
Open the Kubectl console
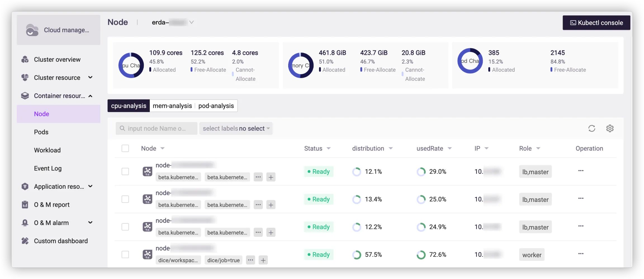(x=596, y=23)
